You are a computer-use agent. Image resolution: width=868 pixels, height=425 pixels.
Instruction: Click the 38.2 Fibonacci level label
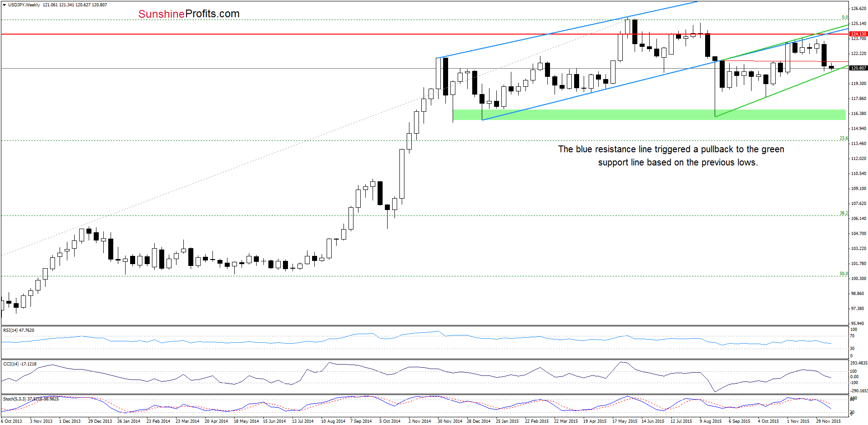844,213
